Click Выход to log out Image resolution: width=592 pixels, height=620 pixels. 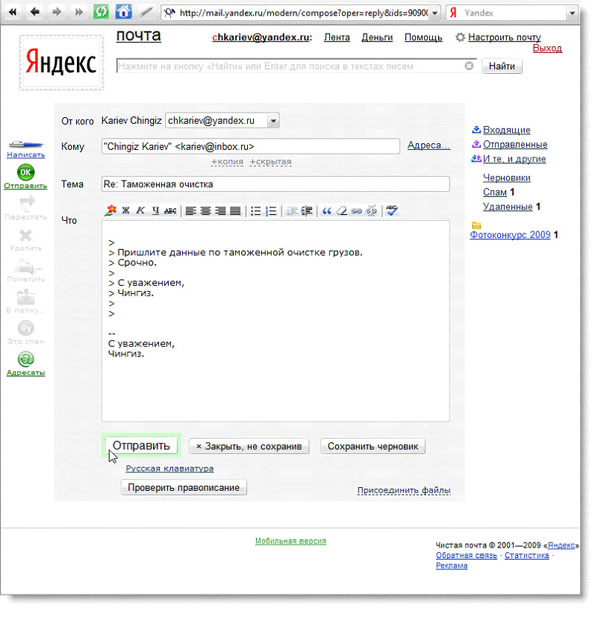pos(547,48)
